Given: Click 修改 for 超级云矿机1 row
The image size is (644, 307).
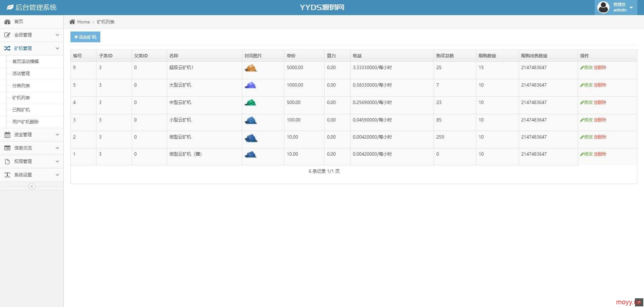Looking at the screenshot, I should (586, 67).
